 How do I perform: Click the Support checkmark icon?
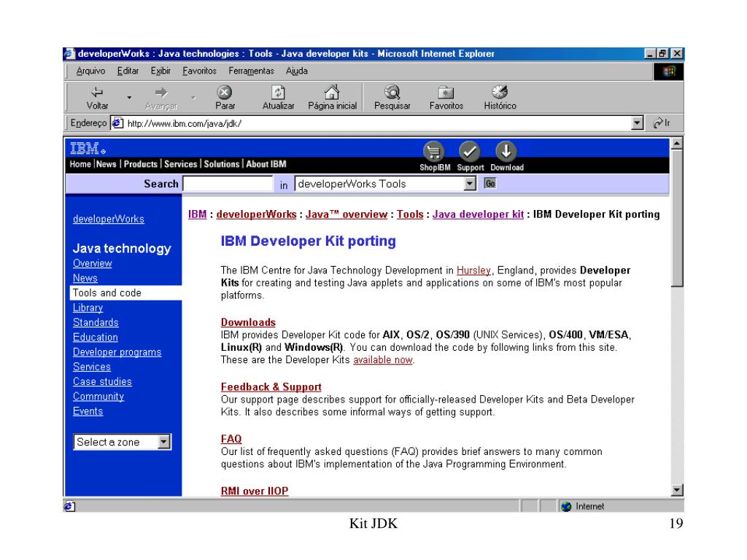(x=470, y=152)
